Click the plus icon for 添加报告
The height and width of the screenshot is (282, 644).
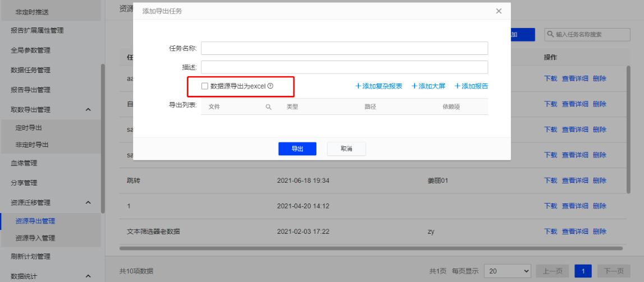coord(457,86)
